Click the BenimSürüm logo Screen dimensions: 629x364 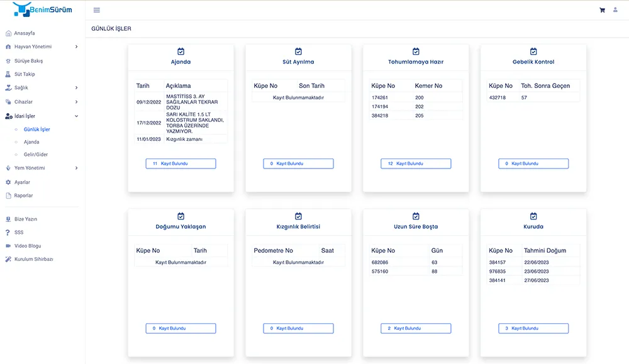click(42, 9)
